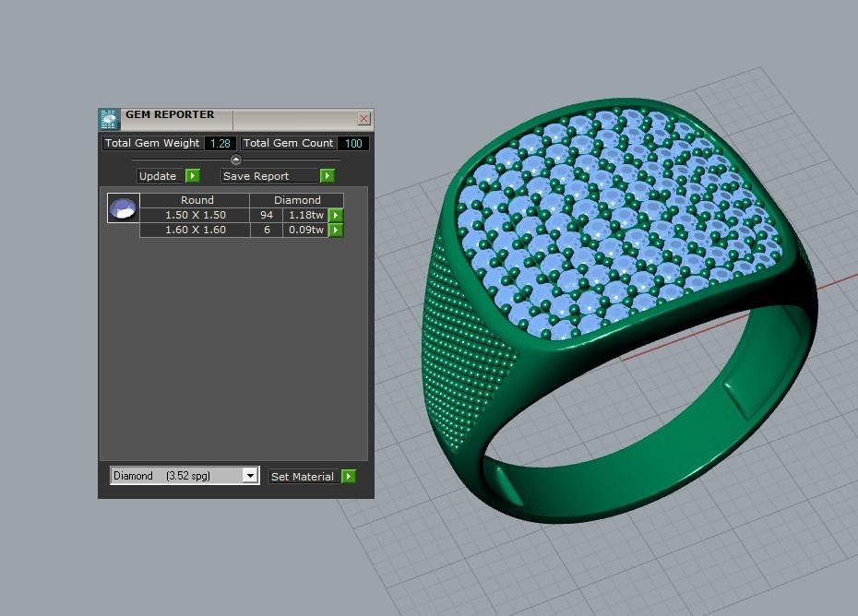Click the Total Gem Weight value 1.28
The height and width of the screenshot is (616, 858).
[x=220, y=143]
